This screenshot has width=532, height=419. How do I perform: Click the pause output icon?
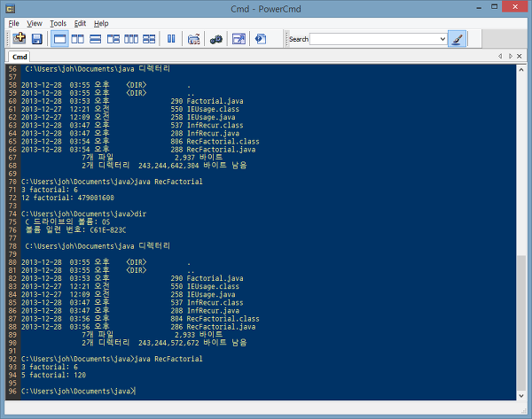tap(171, 39)
